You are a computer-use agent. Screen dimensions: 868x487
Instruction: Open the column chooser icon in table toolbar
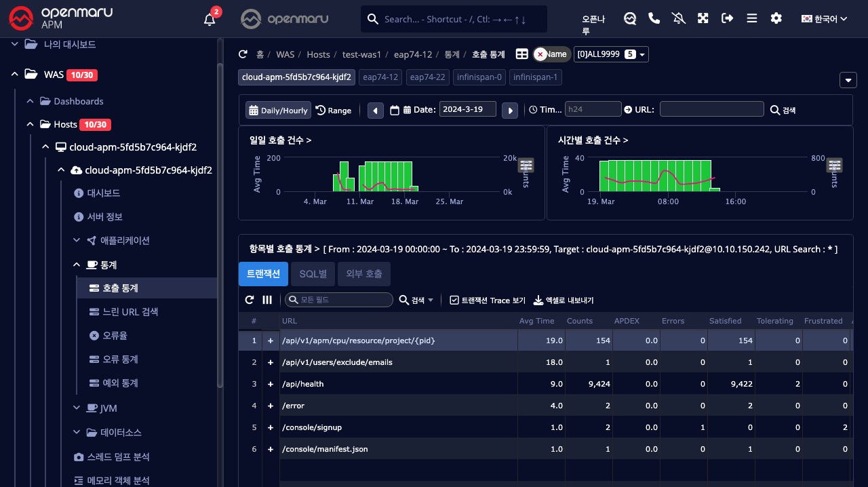point(267,300)
